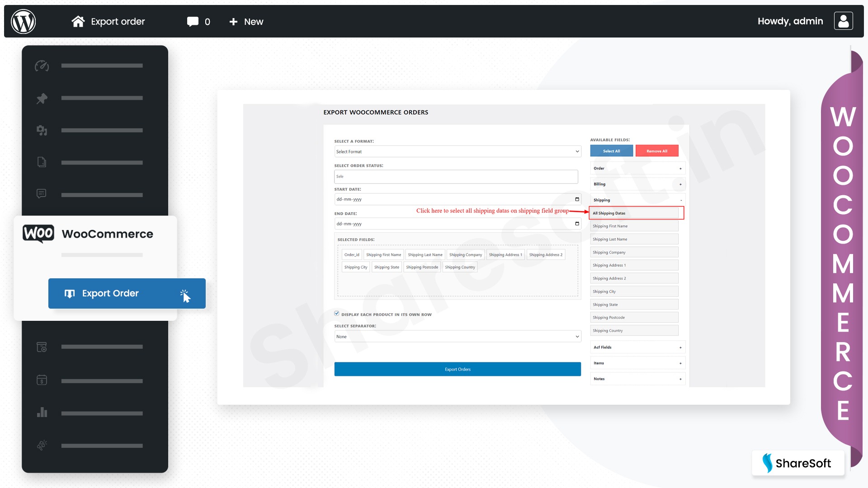Select the pushpin posts sidebar icon
The width and height of the screenshot is (868, 488).
(42, 98)
